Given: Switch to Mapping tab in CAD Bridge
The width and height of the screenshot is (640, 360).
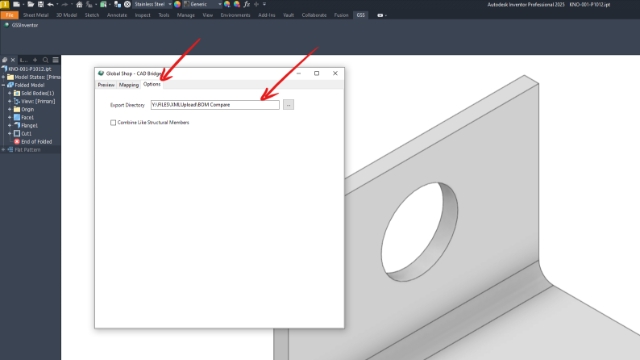Looking at the screenshot, I should tap(129, 85).
